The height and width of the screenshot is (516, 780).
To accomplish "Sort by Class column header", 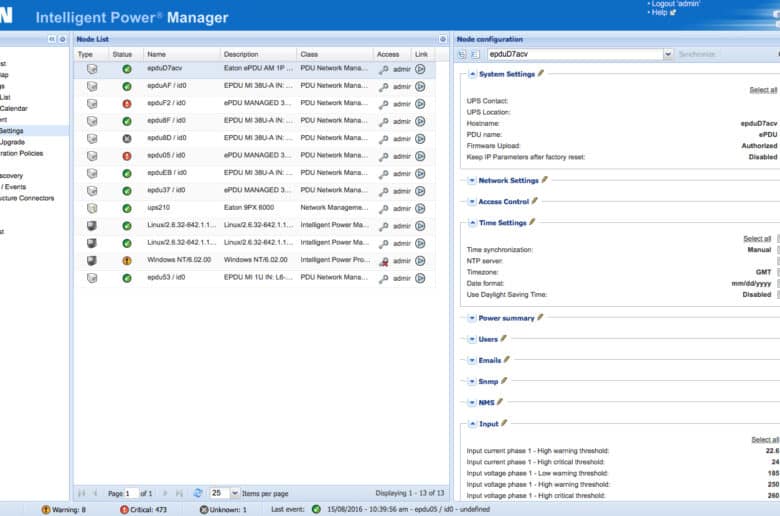I will tap(309, 54).
